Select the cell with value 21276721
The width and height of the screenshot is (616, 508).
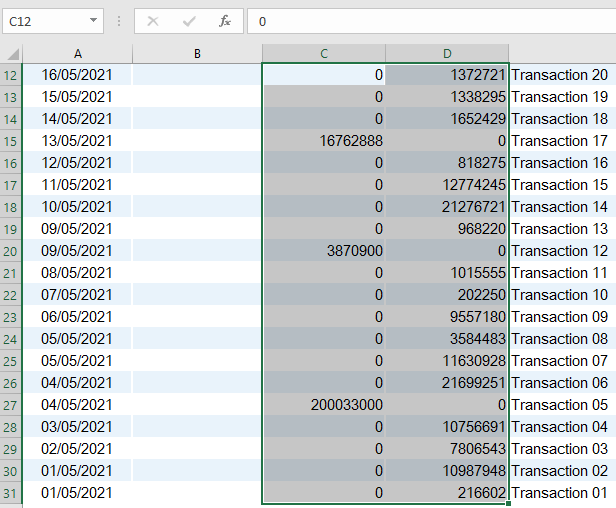[447, 207]
